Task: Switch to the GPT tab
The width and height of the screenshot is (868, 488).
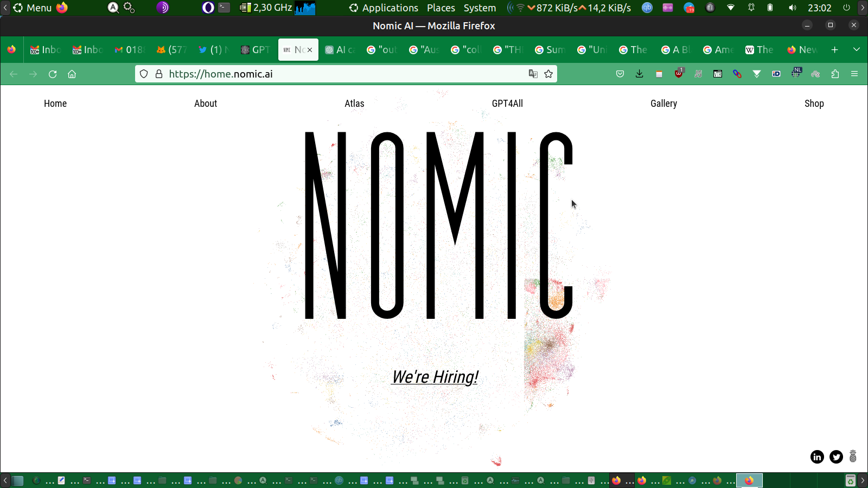Action: tap(256, 50)
